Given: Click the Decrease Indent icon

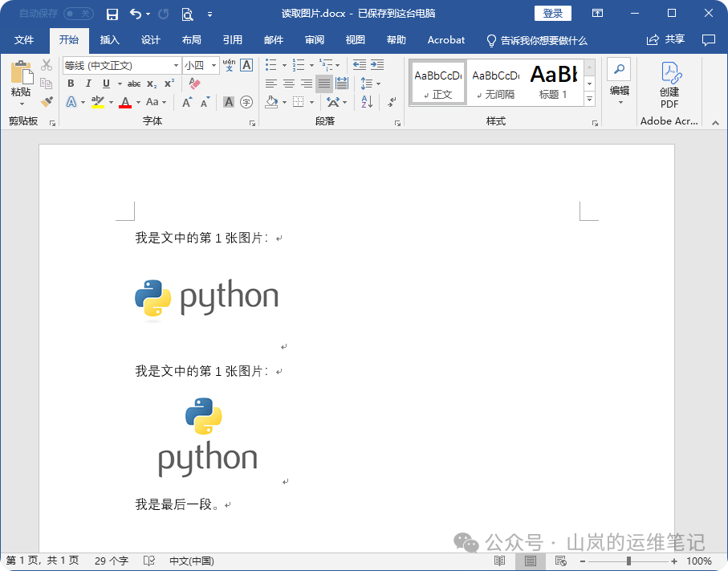Looking at the screenshot, I should (x=360, y=65).
